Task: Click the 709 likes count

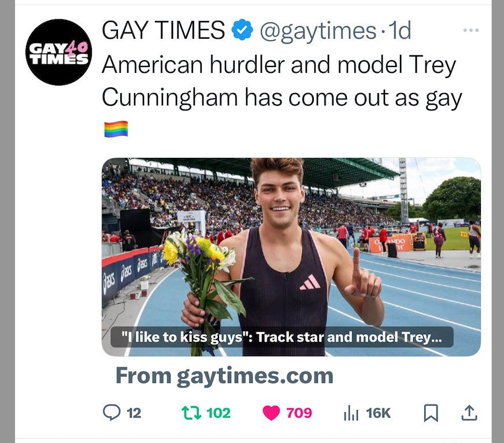Action: tap(299, 413)
